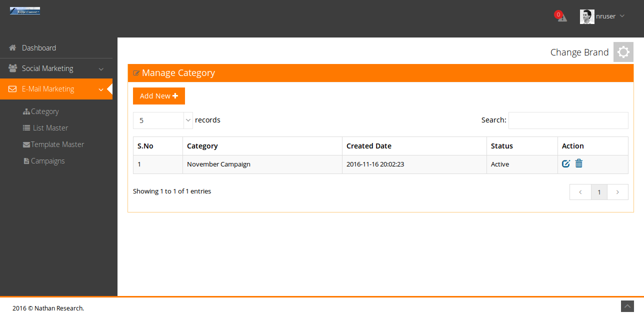Select the E-Mail Marketing menu
644x321 pixels.
[56, 89]
